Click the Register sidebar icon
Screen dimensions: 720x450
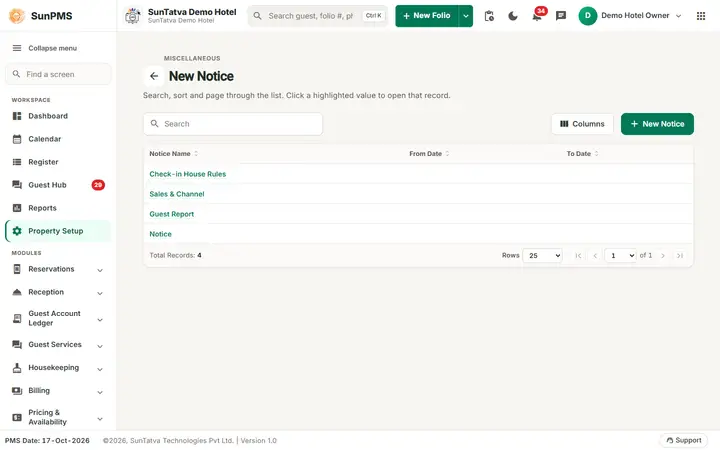(x=17, y=162)
